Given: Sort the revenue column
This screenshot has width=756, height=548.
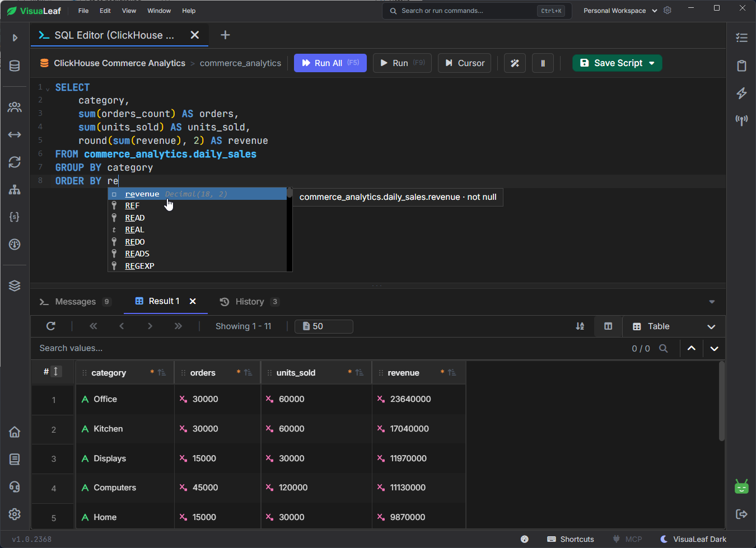Looking at the screenshot, I should coord(452,373).
